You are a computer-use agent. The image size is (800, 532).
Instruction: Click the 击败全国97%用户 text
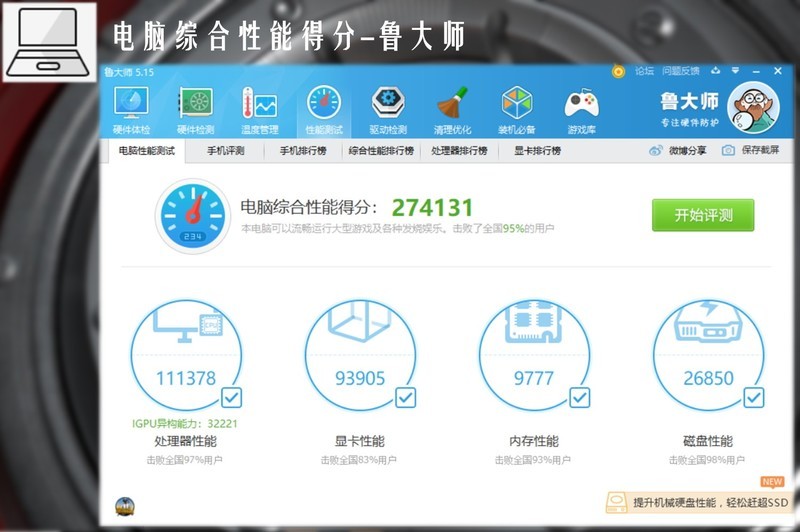click(x=185, y=460)
